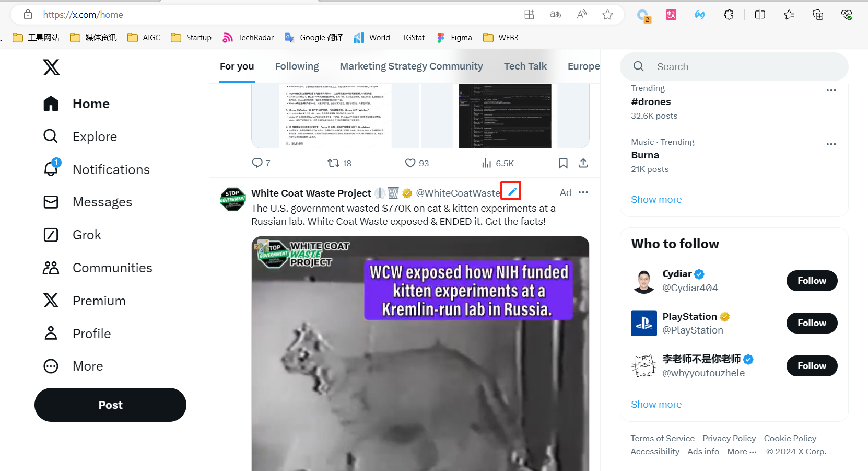Add page to browser favorites star
Viewport: 868px width, 471px height.
coord(607,15)
